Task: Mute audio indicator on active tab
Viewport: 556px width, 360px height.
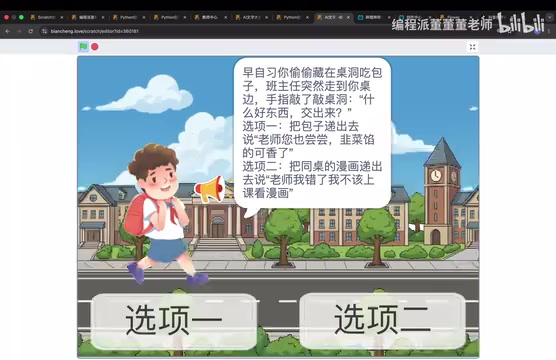Action: 340,17
